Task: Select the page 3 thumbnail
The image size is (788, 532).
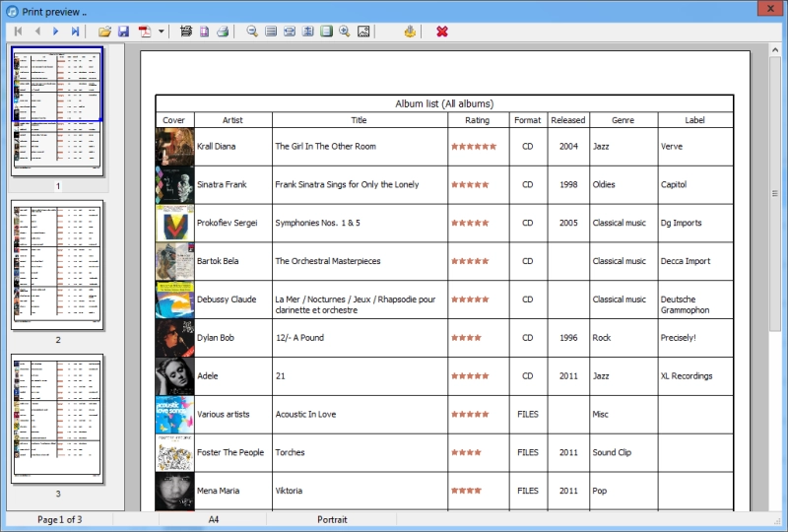Action: click(57, 419)
